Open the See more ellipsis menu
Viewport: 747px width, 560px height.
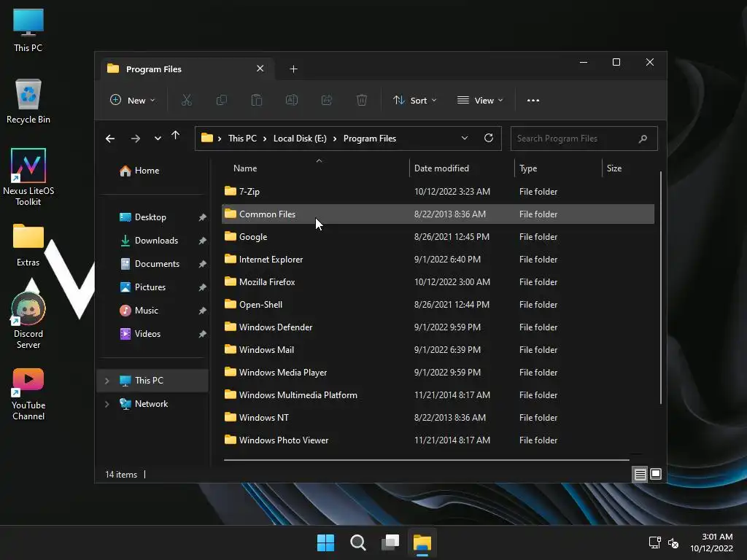(x=533, y=101)
